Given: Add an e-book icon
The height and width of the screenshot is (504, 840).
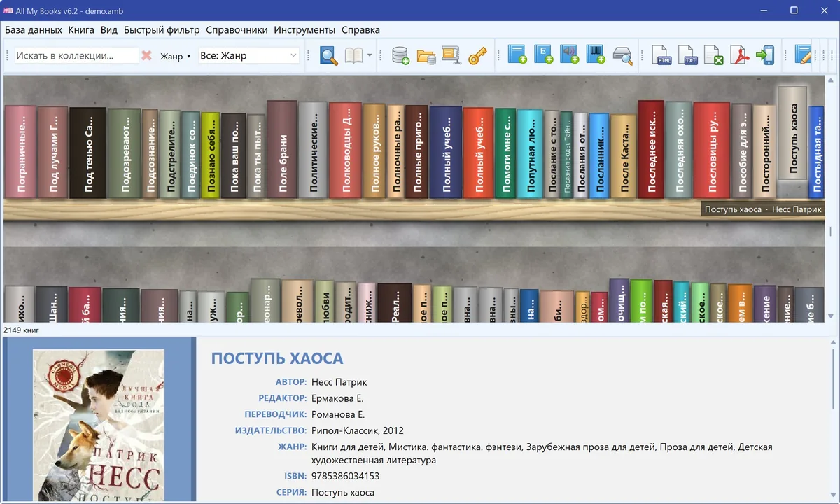Looking at the screenshot, I should [x=544, y=55].
